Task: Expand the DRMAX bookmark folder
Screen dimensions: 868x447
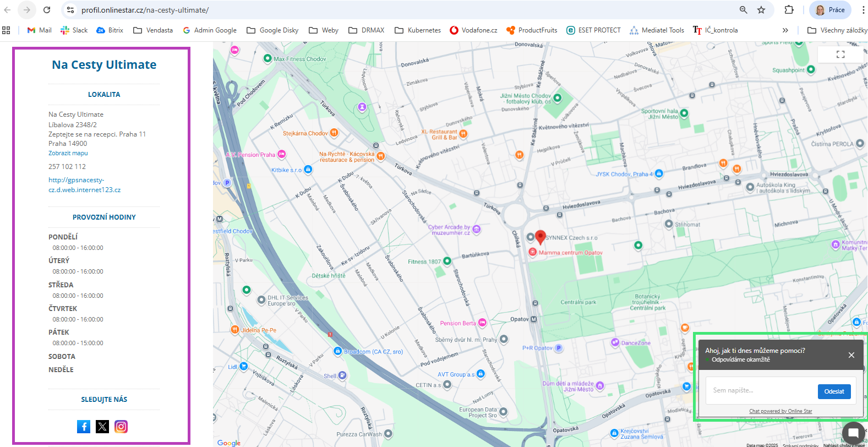Action: coord(367,30)
